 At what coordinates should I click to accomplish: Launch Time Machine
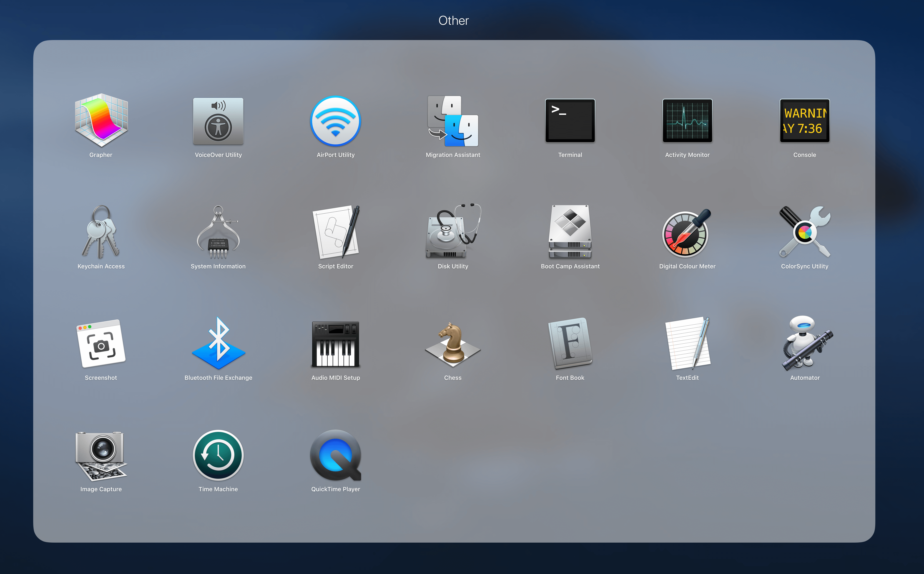[x=218, y=455]
